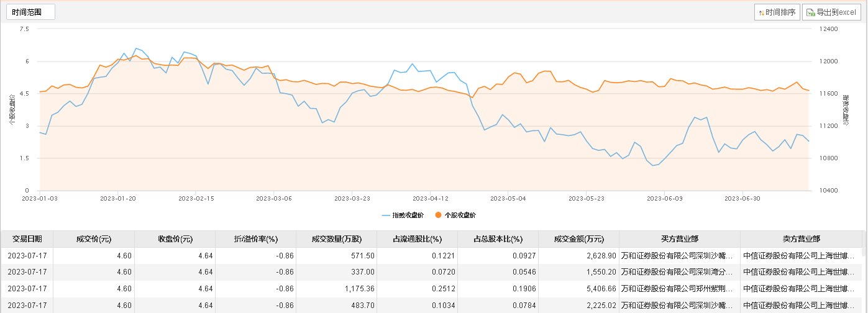Viewport: 868px width, 313px height.
Task: Select the 折/溢价率(%) column header
Action: (x=255, y=239)
